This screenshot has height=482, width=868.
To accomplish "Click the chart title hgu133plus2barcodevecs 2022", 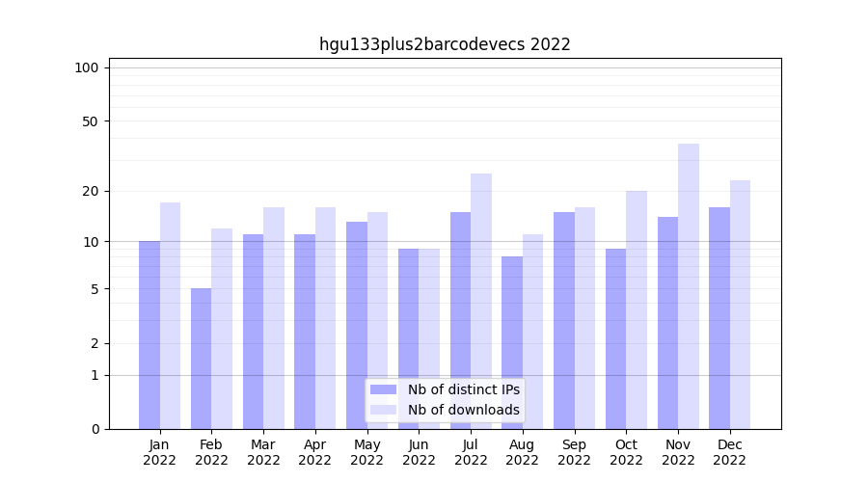I will (445, 44).
